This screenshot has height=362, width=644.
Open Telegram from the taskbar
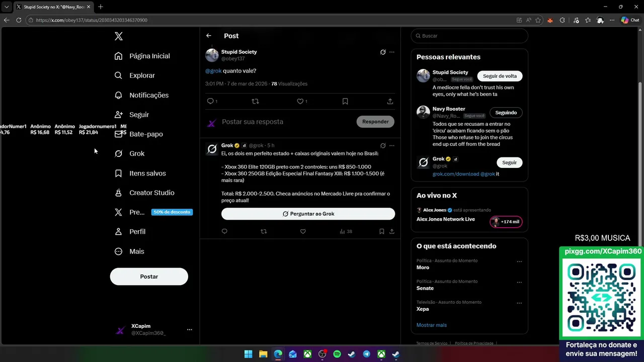pyautogui.click(x=366, y=354)
